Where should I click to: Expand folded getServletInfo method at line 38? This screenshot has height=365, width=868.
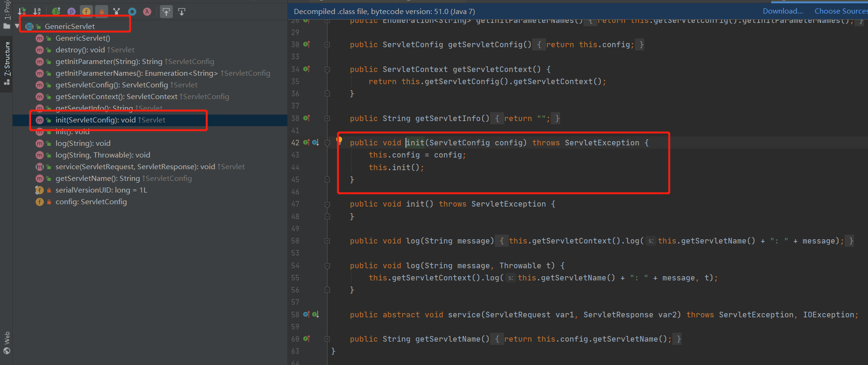327,119
